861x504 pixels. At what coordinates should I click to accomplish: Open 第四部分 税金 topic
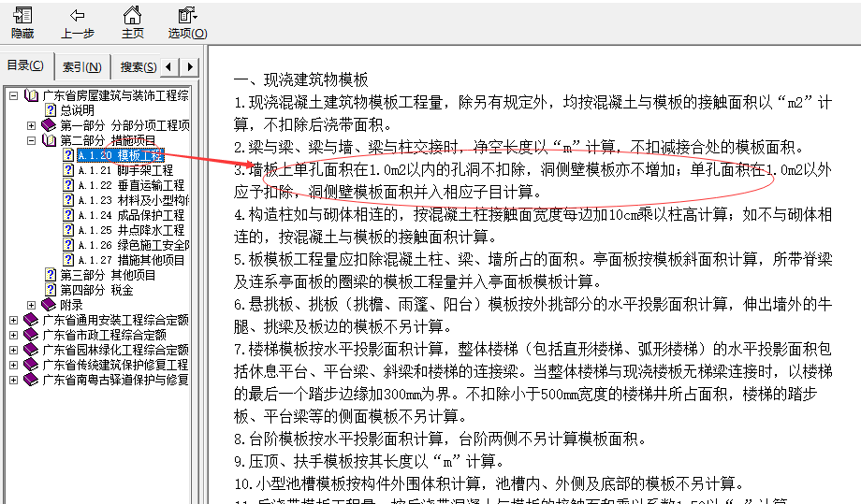click(x=96, y=290)
